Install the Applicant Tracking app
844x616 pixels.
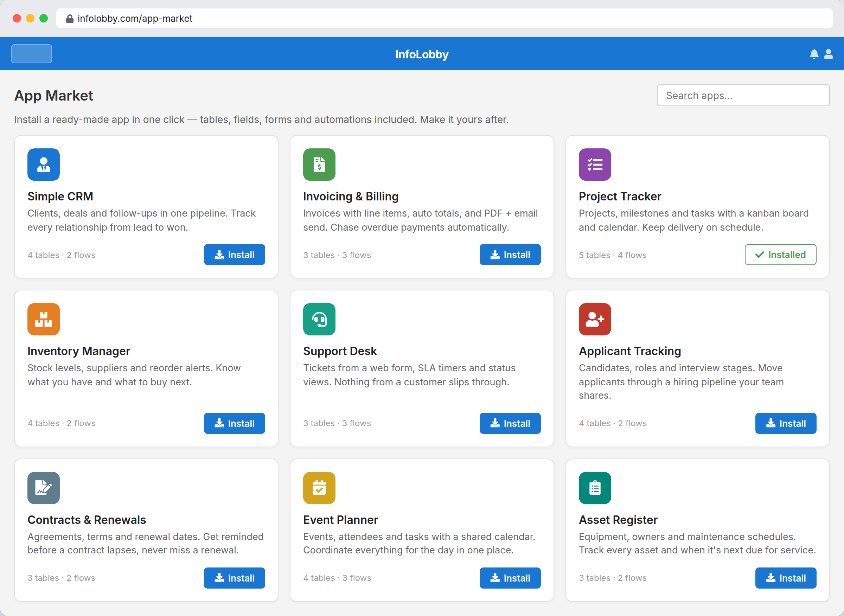click(785, 423)
